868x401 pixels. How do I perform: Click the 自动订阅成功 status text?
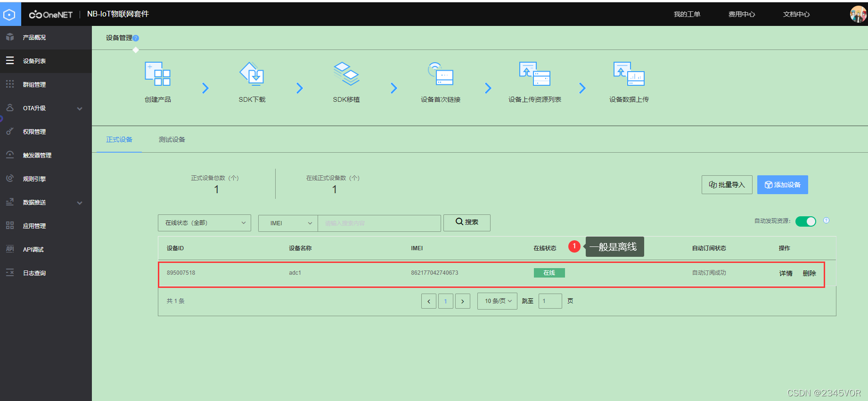[x=709, y=273]
